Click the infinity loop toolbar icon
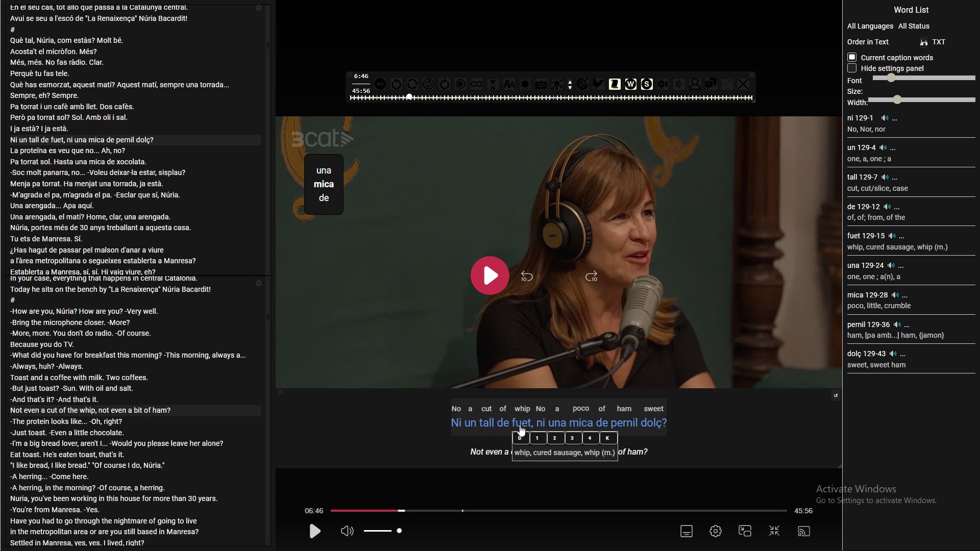This screenshot has height=551, width=980. [x=477, y=84]
